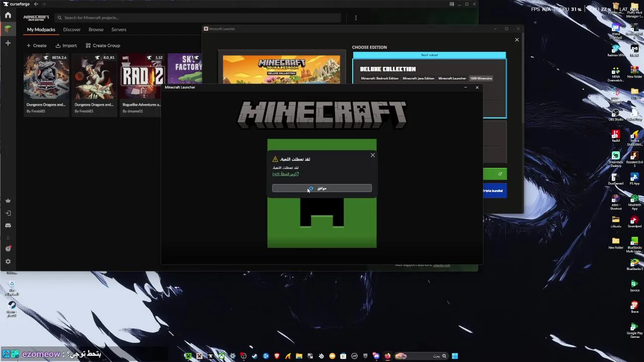Viewport: 644px width, 362px height.
Task: Open the Discord icon in CurseForge sidebar
Action: (8, 226)
